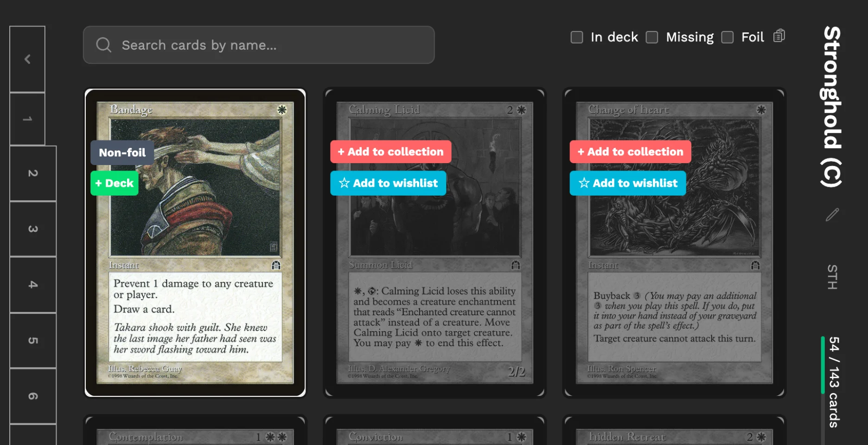868x445 pixels.
Task: Click the star icon on the Change of Heart wishlist button
Action: [x=584, y=183]
